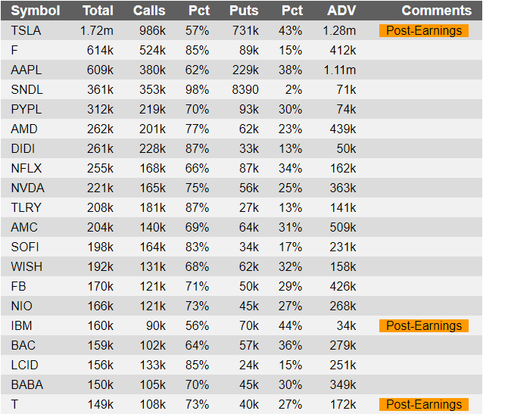508x420 pixels.
Task: Click the Calls column header
Action: [149, 11]
